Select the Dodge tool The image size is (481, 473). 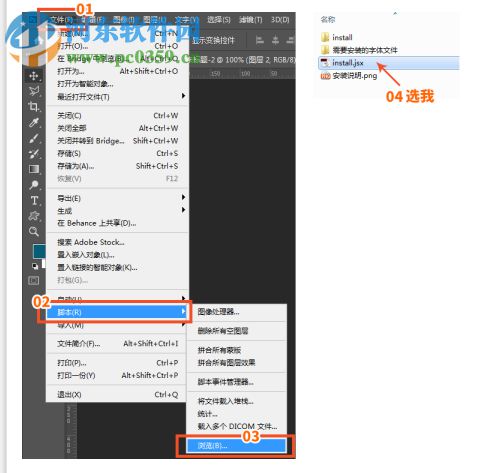coord(34,185)
